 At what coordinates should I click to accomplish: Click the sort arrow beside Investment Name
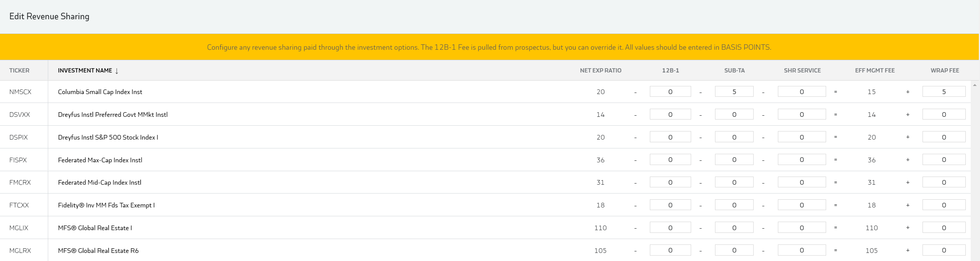click(117, 71)
